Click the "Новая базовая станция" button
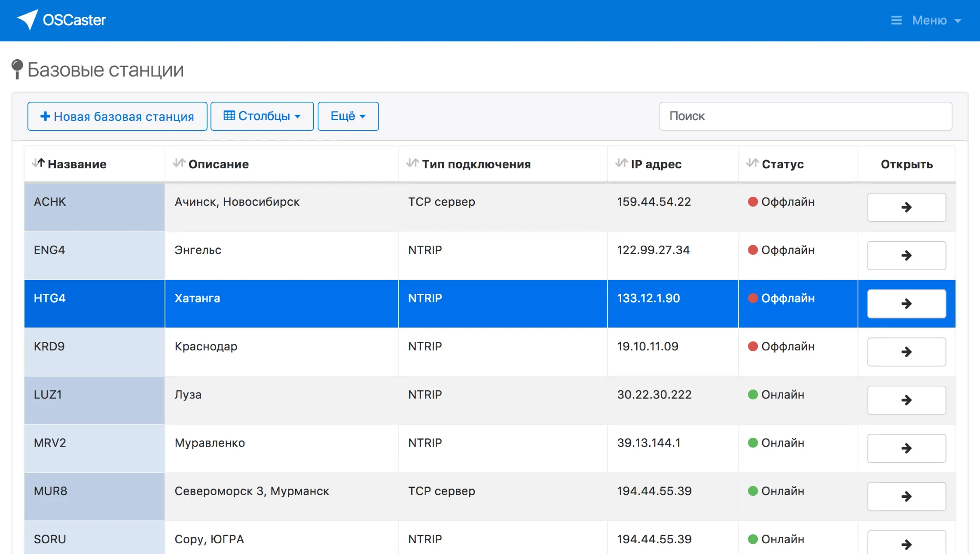The width and height of the screenshot is (980, 554). pyautogui.click(x=117, y=116)
